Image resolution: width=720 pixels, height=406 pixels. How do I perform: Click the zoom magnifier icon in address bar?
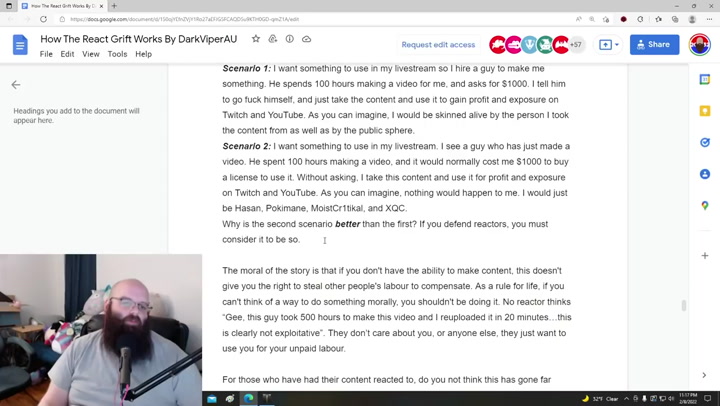click(x=592, y=19)
